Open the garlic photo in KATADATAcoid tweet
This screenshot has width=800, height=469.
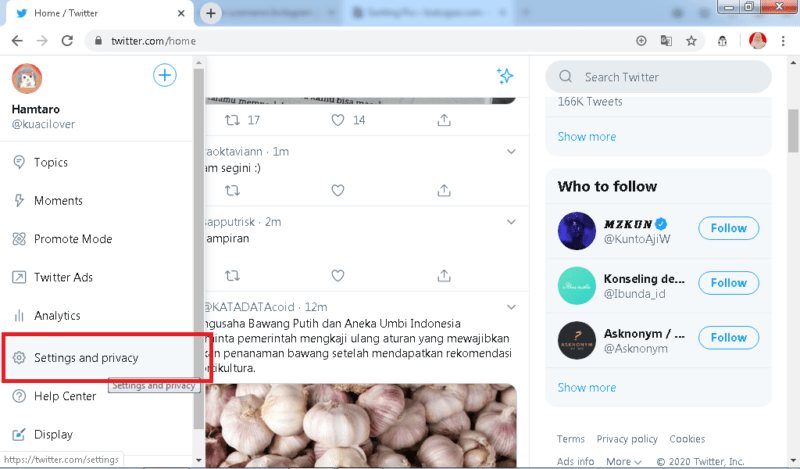pos(361,425)
